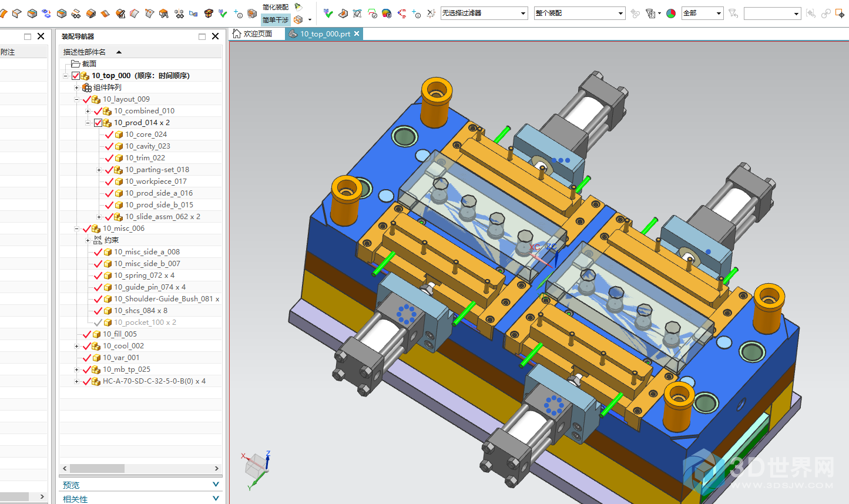Screen dimensions: 849x504
Task: Toggle the 10_fill_005 checkbox
Action: [87, 334]
